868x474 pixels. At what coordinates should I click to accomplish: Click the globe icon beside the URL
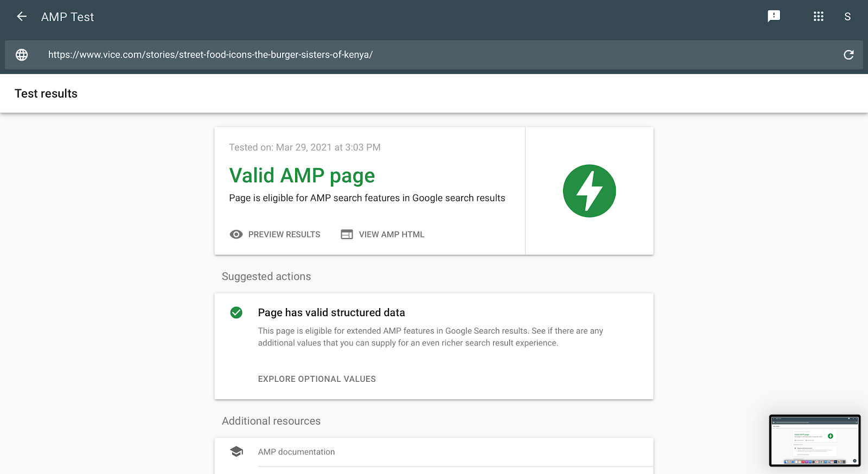click(x=22, y=55)
